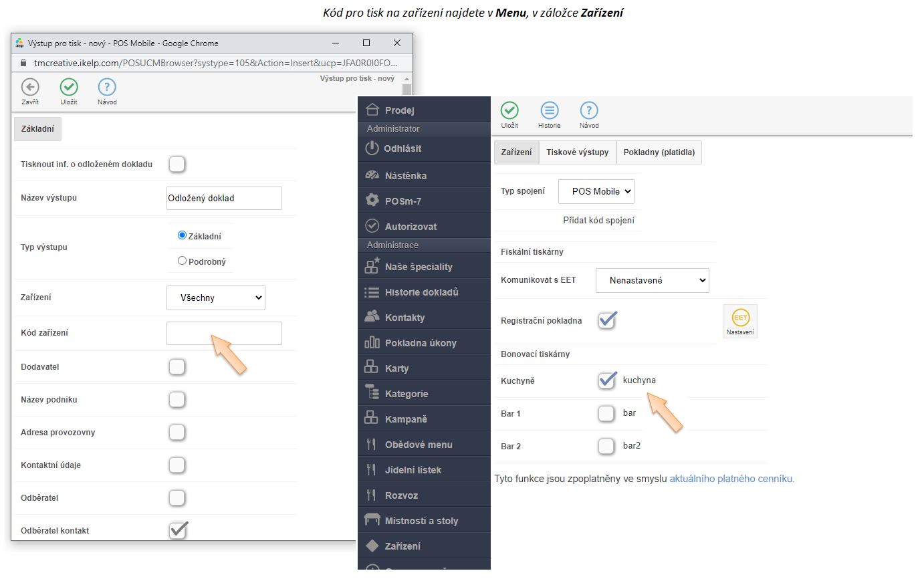Toggle the Bar 1 printer checkbox
This screenshot has width=924, height=579.
tap(606, 413)
